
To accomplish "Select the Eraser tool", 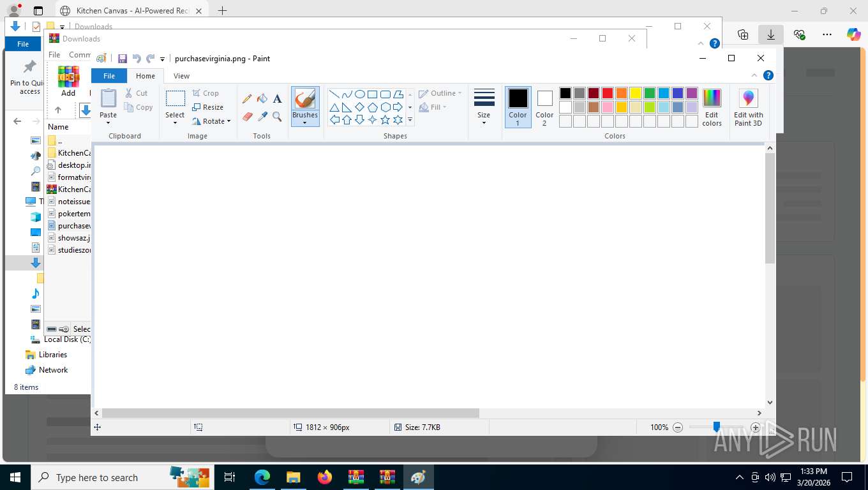I will [x=247, y=116].
